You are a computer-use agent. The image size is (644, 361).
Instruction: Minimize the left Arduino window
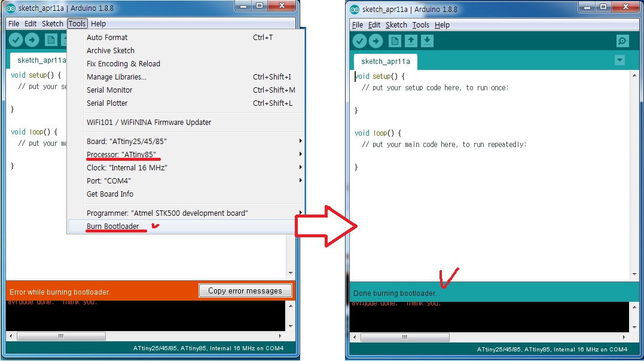(243, 6)
